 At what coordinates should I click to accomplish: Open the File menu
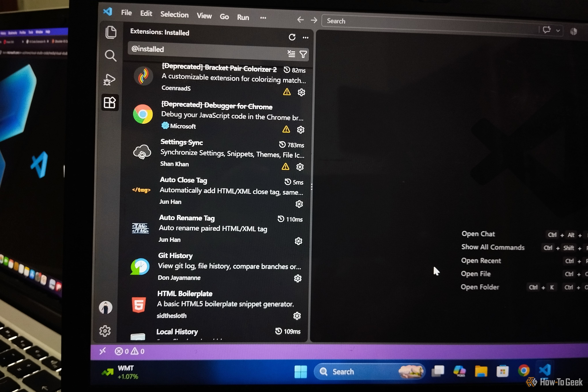pyautogui.click(x=127, y=13)
